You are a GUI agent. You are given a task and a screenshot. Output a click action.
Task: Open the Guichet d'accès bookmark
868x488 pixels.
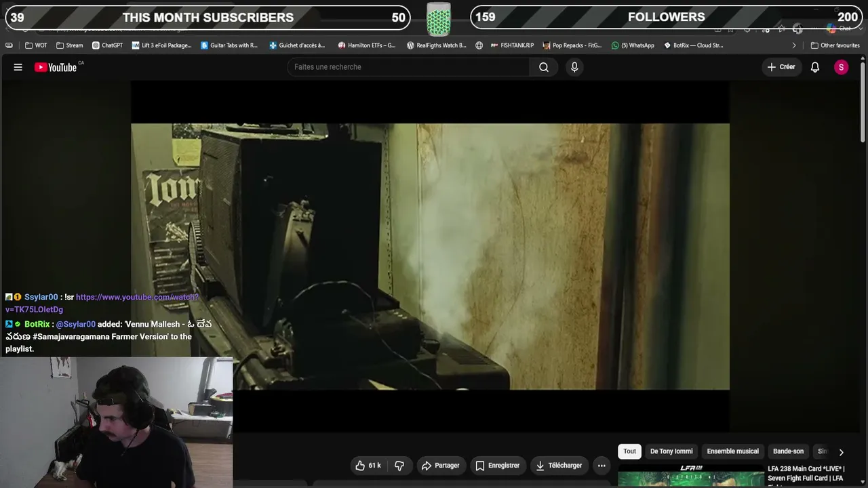(x=297, y=45)
